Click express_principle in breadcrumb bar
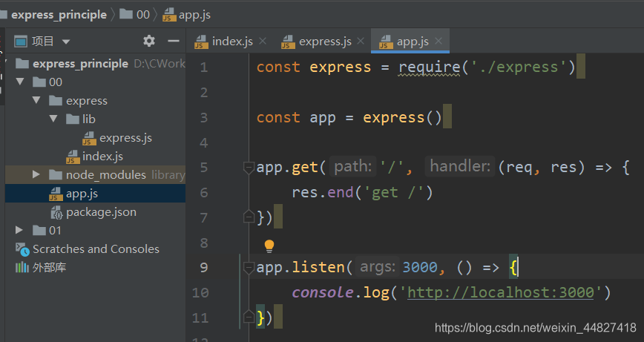This screenshot has height=342, width=644. 59,15
